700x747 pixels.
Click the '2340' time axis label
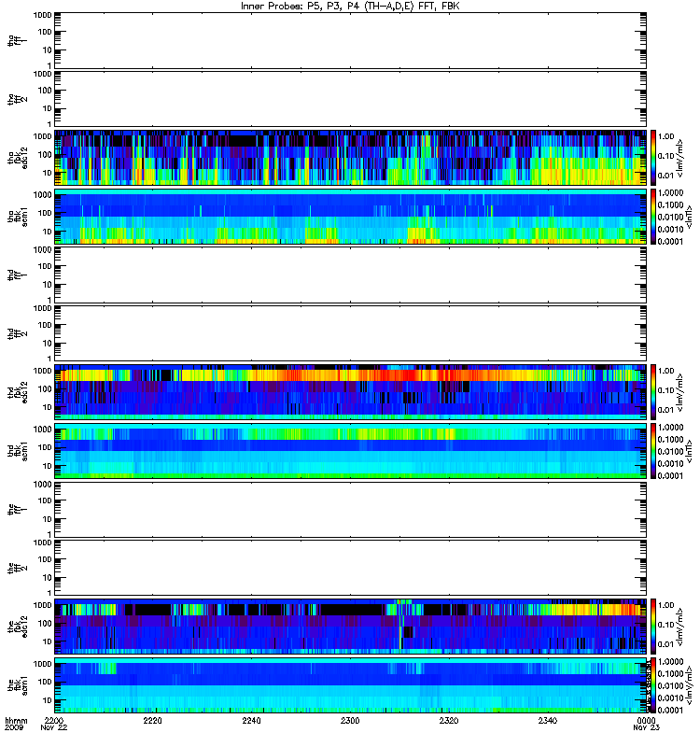click(548, 720)
